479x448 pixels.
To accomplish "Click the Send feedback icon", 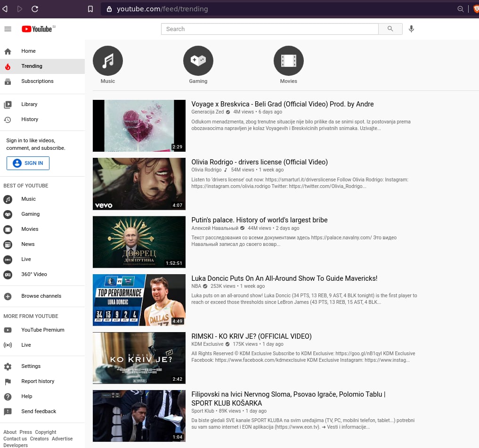I will tap(8, 411).
